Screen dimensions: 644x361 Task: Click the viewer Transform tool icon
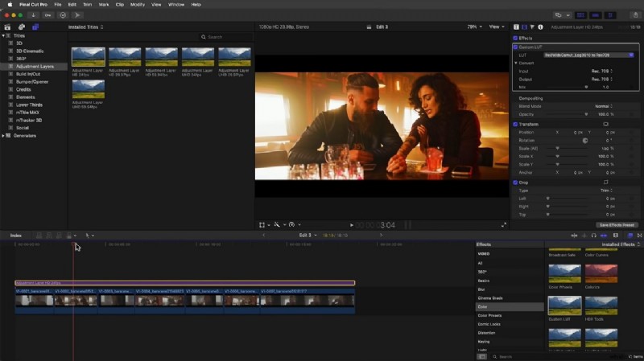pos(262,225)
